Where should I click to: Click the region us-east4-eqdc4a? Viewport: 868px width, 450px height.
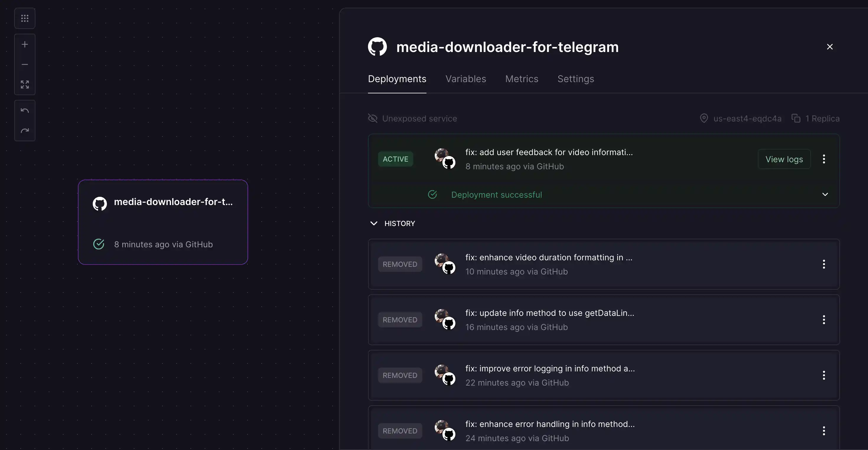click(747, 118)
